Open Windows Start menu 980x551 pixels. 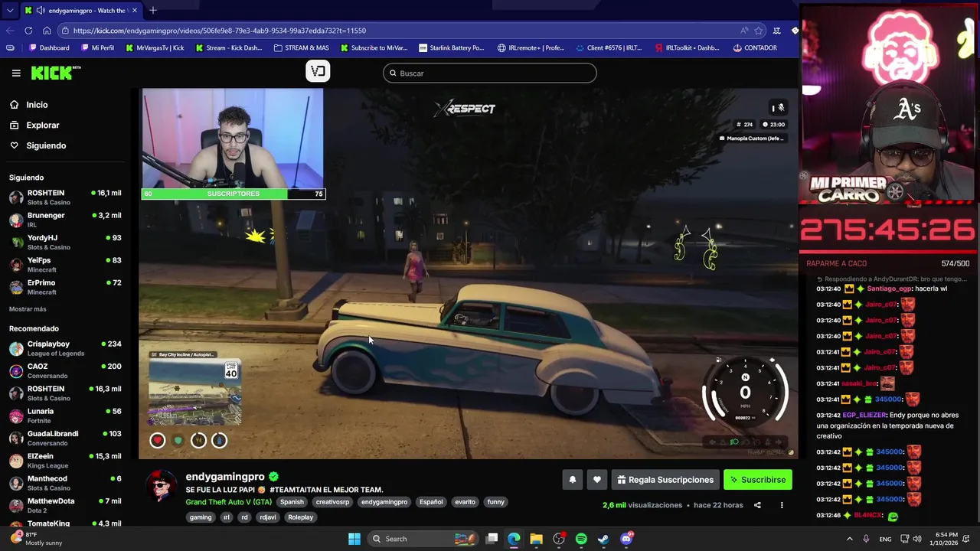tap(354, 539)
